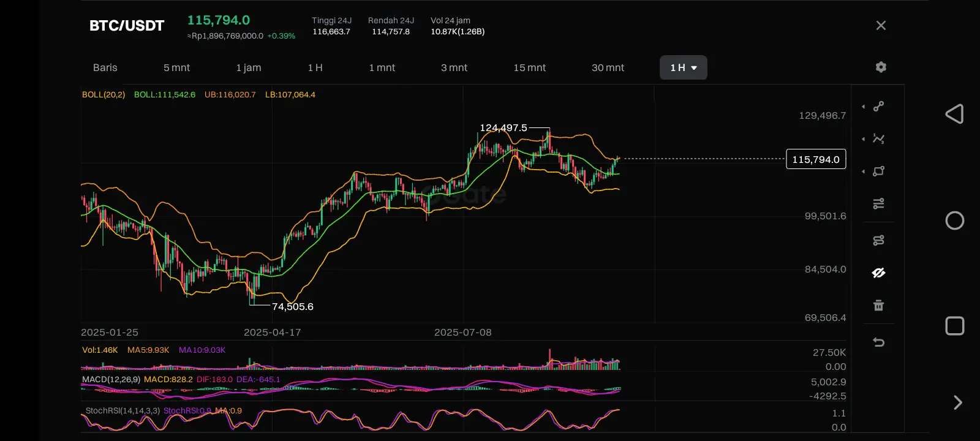
Task: Click the current price tag 115,794.0 on axis
Action: coord(816,159)
